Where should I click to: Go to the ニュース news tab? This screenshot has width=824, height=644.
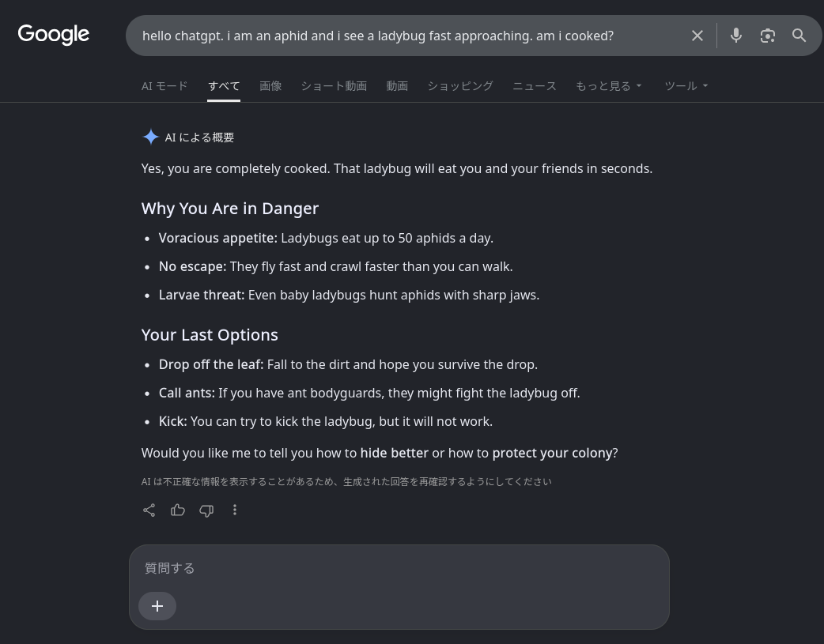[x=535, y=85]
